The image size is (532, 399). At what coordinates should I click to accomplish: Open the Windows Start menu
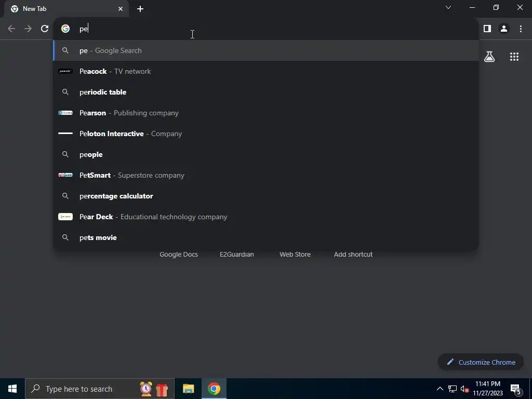coord(12,389)
